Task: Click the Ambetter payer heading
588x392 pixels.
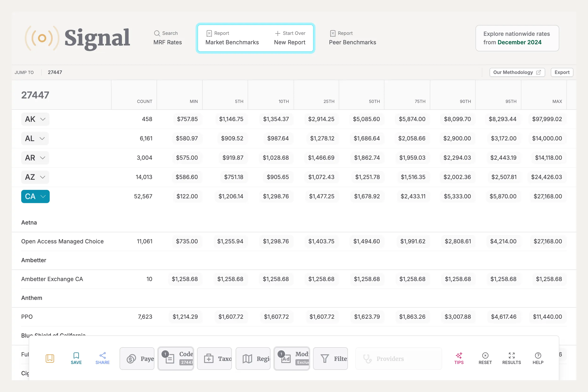Action: [x=34, y=260]
